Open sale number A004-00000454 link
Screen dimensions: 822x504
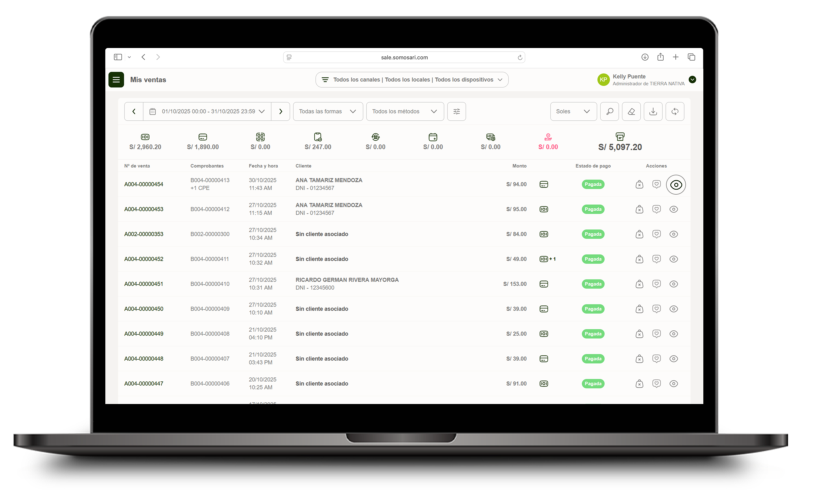[143, 184]
